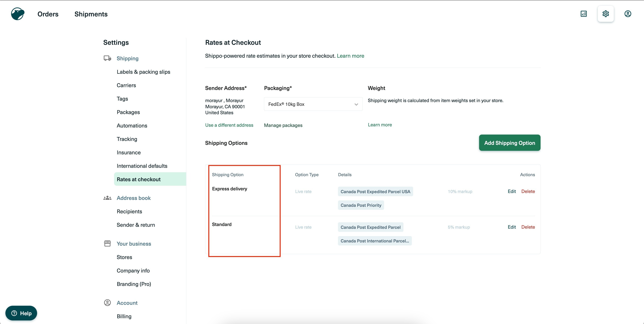This screenshot has height=324, width=644.
Task: Click Use a different address link
Action: tap(229, 125)
